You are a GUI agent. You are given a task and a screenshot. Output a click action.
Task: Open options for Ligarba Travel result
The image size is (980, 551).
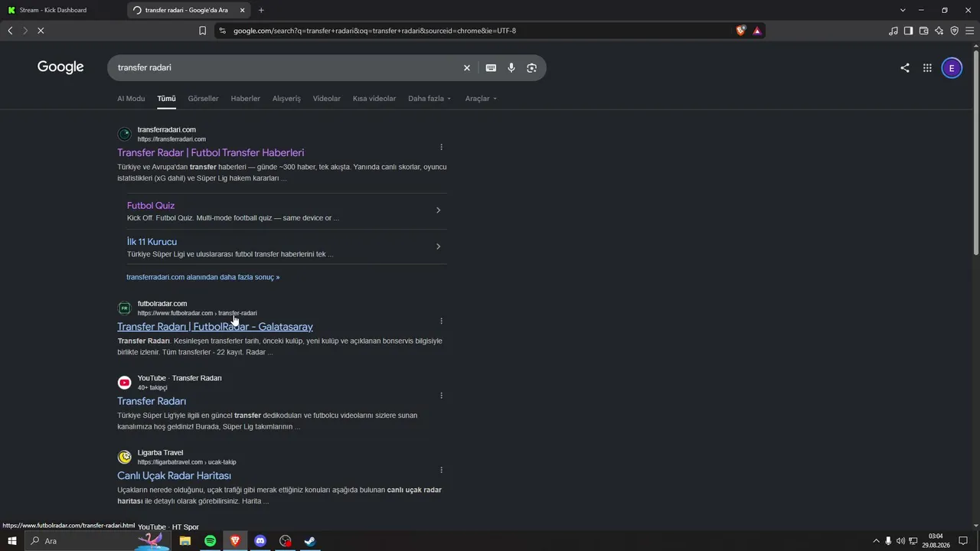click(441, 470)
